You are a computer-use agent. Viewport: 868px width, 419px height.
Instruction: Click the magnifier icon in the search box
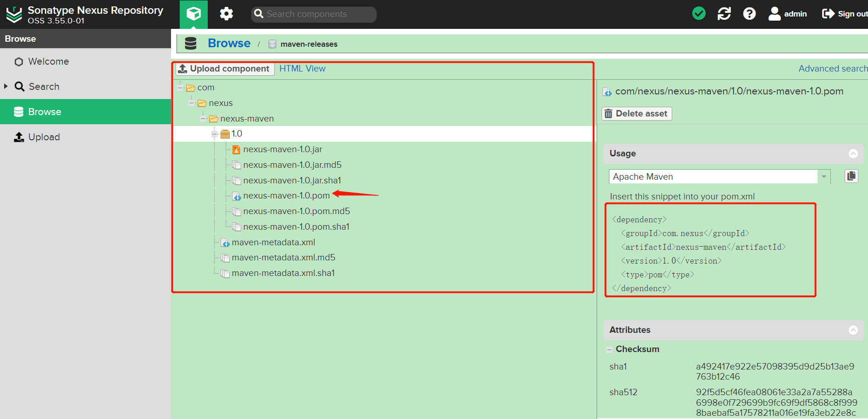259,14
